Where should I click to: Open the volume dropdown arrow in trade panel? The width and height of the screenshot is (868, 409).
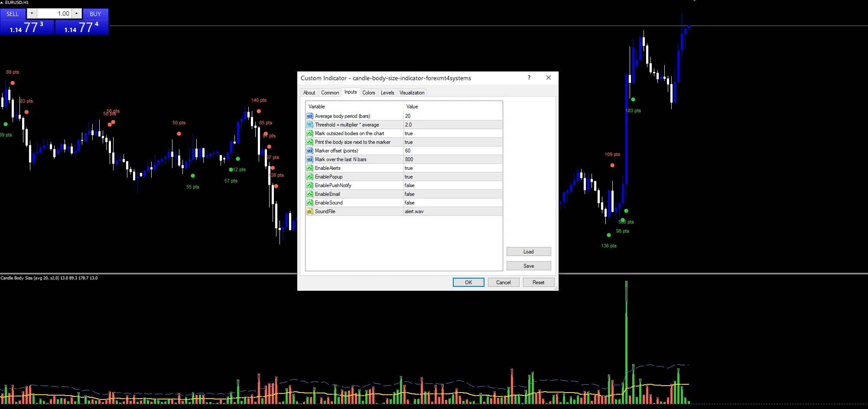pos(32,13)
